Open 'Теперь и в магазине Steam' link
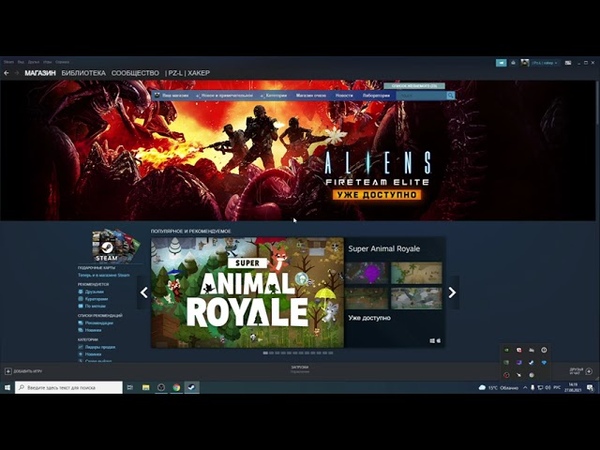The image size is (600, 450). coord(104,275)
